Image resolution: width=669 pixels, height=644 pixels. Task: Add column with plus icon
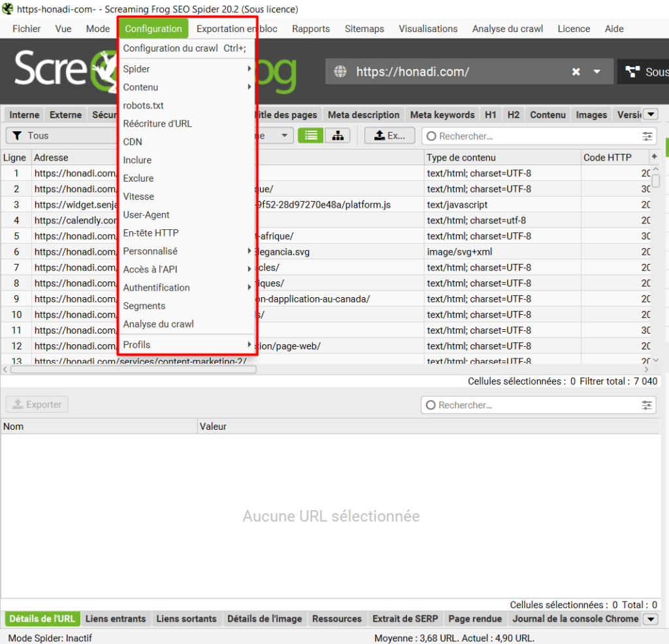(x=654, y=157)
